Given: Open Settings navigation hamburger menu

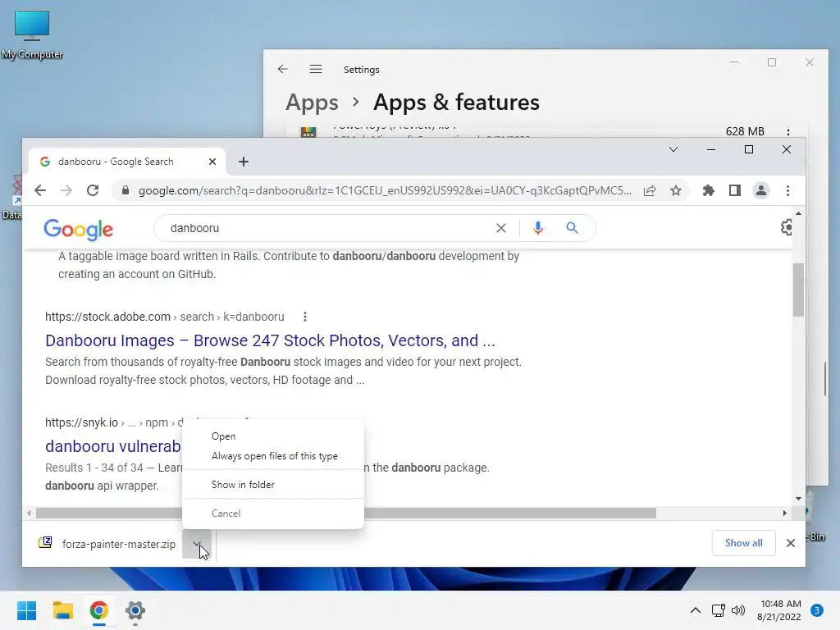Looking at the screenshot, I should click(x=316, y=69).
